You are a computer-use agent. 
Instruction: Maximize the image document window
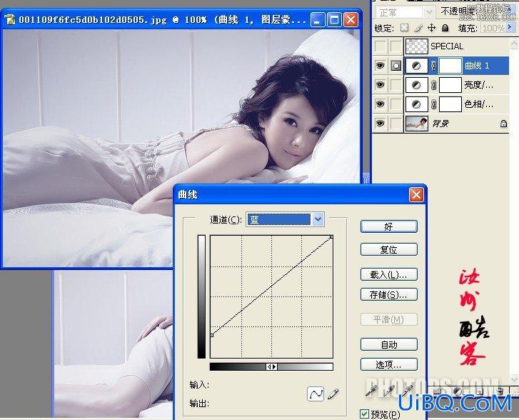(333, 19)
